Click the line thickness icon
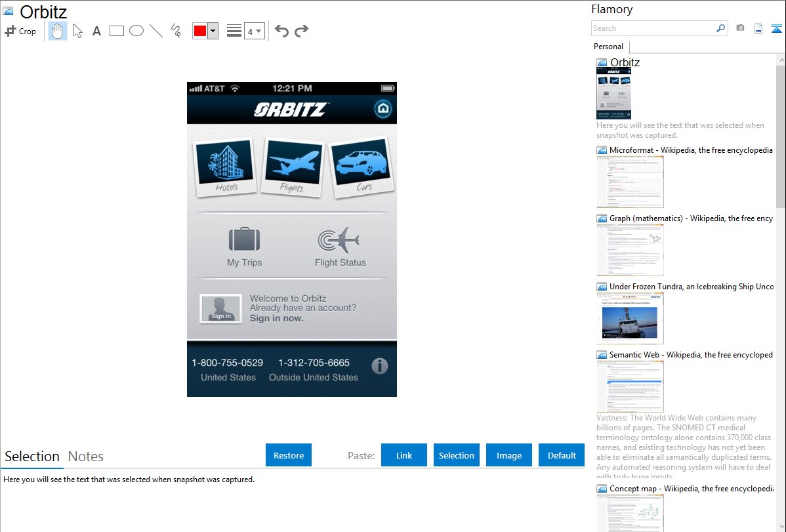The height and width of the screenshot is (532, 786). coord(234,31)
